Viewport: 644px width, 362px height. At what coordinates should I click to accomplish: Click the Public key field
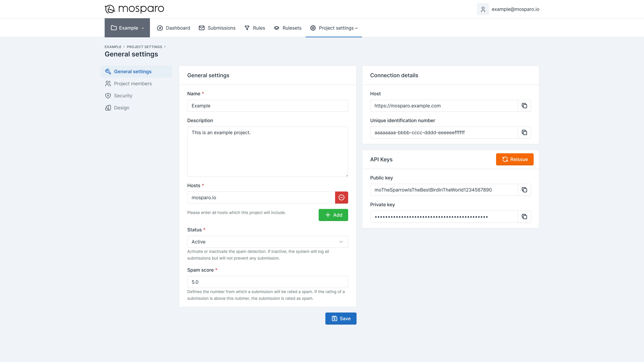444,190
